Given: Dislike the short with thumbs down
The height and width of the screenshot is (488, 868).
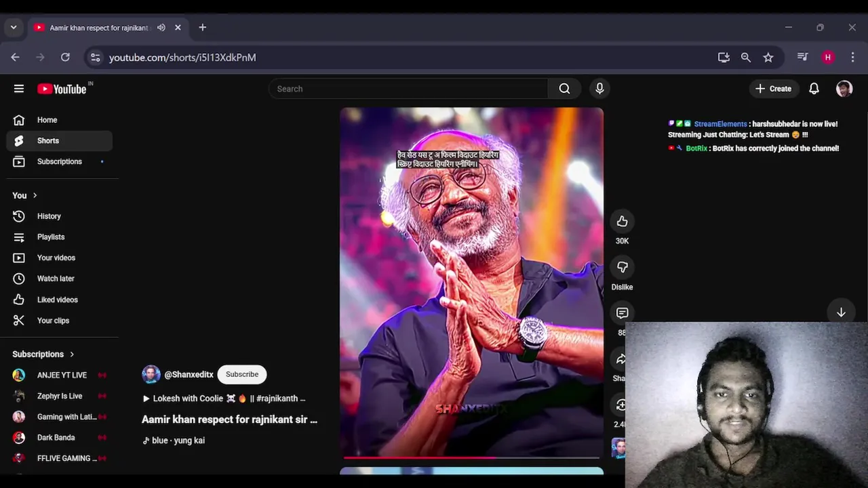Looking at the screenshot, I should click(622, 267).
